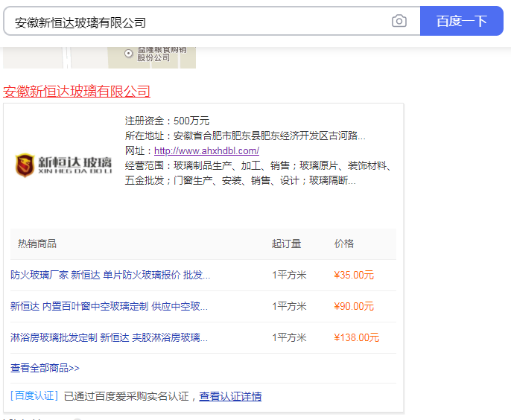511x420 pixels.
Task: Click the 热销商品 column header
Action: [x=37, y=244]
